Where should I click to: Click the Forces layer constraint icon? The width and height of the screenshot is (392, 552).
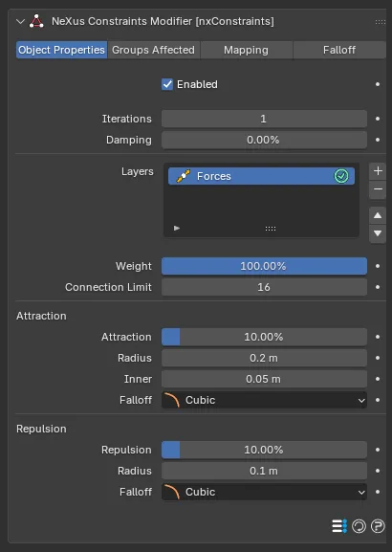pos(183,176)
